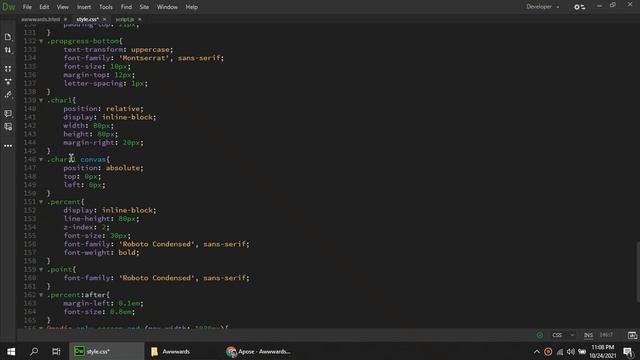Open the View menu
Viewport: 640px width, 360px height.
click(x=62, y=7)
